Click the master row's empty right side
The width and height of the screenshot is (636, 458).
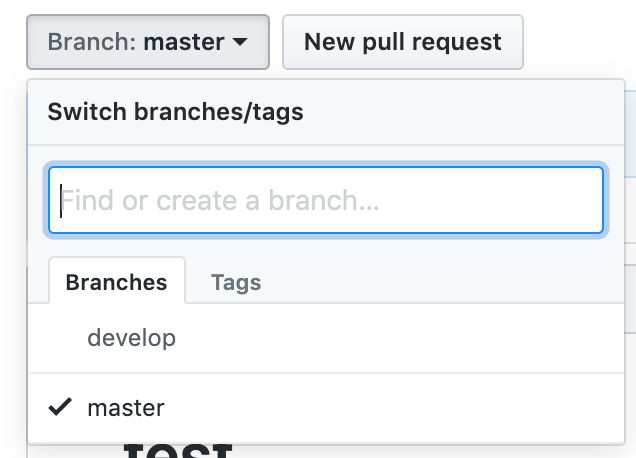393,408
